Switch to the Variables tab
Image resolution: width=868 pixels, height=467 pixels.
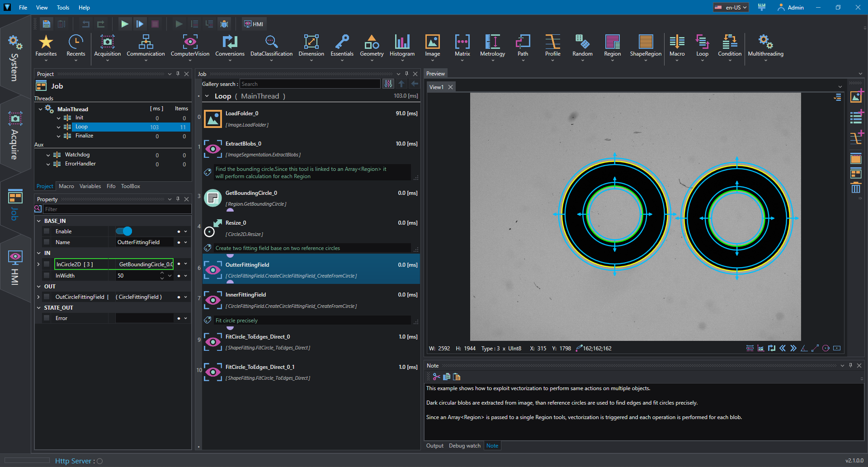point(90,186)
